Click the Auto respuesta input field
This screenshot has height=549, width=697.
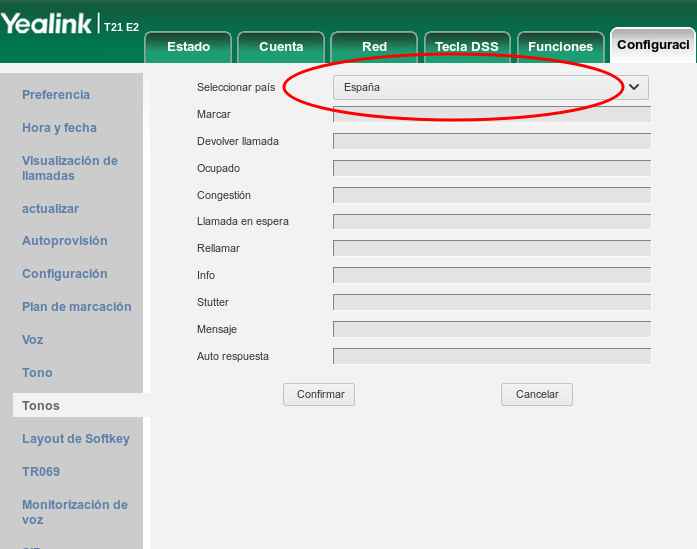490,356
